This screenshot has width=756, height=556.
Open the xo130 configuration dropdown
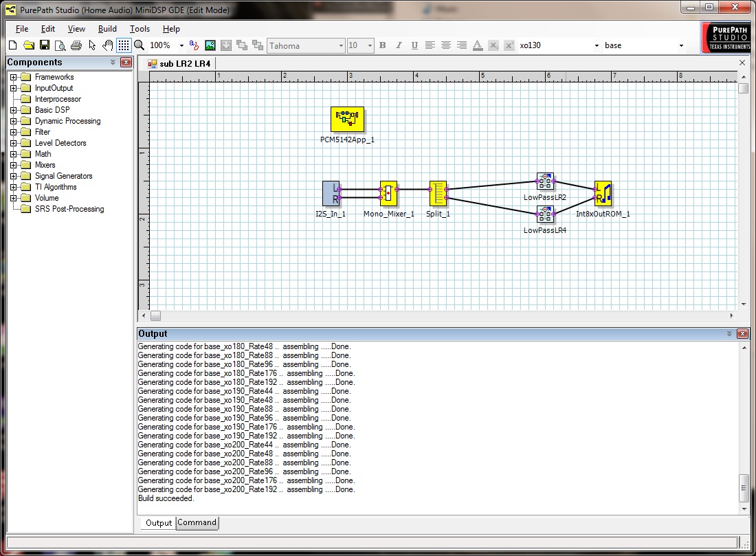pyautogui.click(x=597, y=45)
